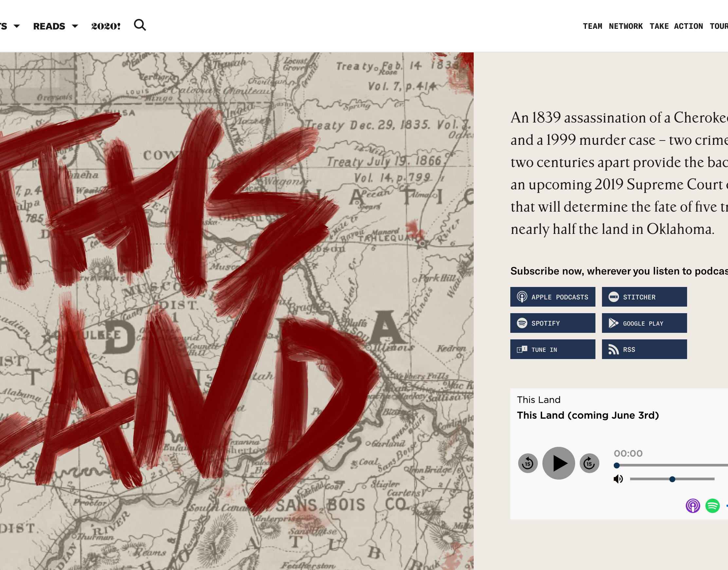Adjust the volume slider handle
The width and height of the screenshot is (728, 570).
point(672,479)
